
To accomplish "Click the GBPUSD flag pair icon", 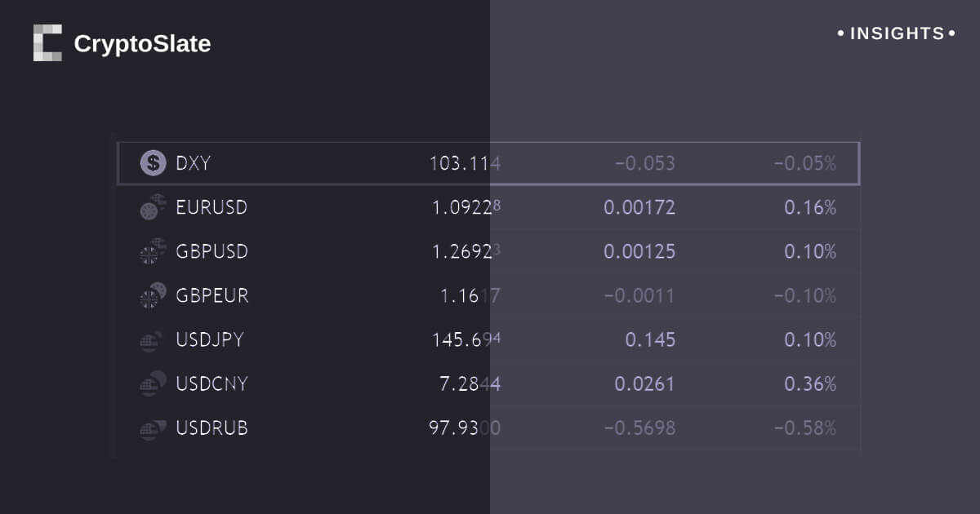I will (x=153, y=251).
